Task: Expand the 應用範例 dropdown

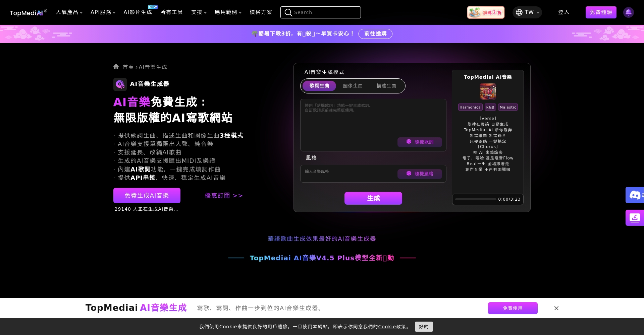Action: (228, 12)
